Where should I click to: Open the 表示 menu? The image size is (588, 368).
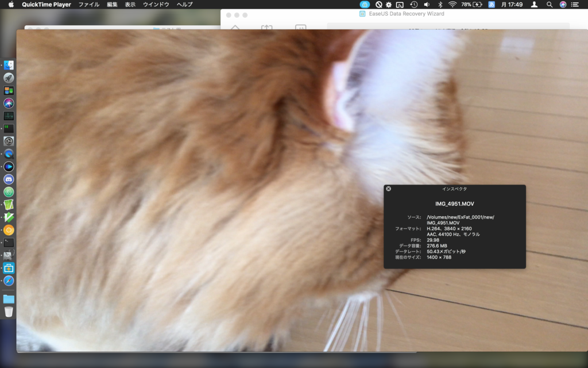(x=130, y=5)
